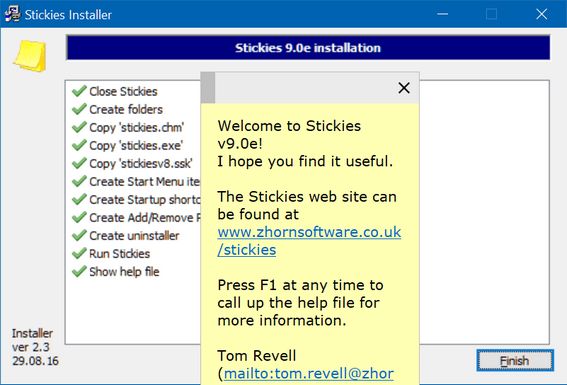Click the check icon next to Copy 'stickies.chm'

tap(79, 127)
